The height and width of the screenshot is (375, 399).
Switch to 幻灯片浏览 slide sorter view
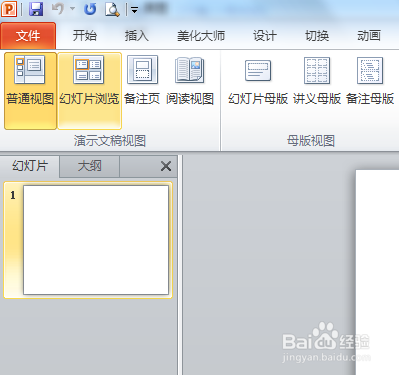click(x=89, y=91)
